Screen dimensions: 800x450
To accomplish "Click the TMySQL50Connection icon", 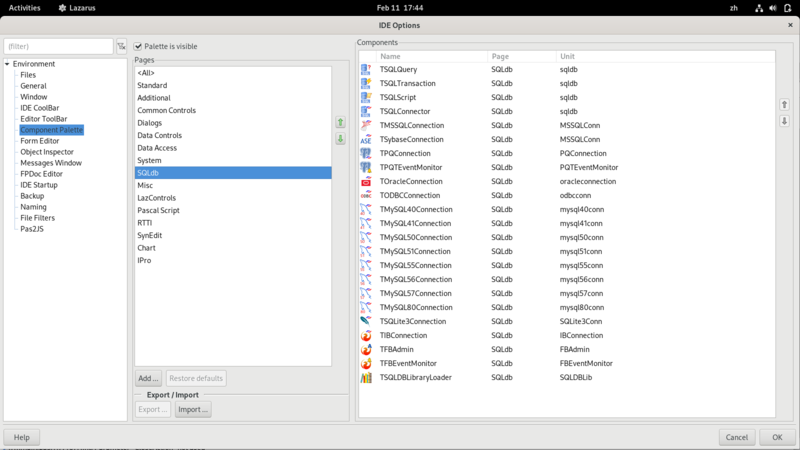I will point(366,237).
